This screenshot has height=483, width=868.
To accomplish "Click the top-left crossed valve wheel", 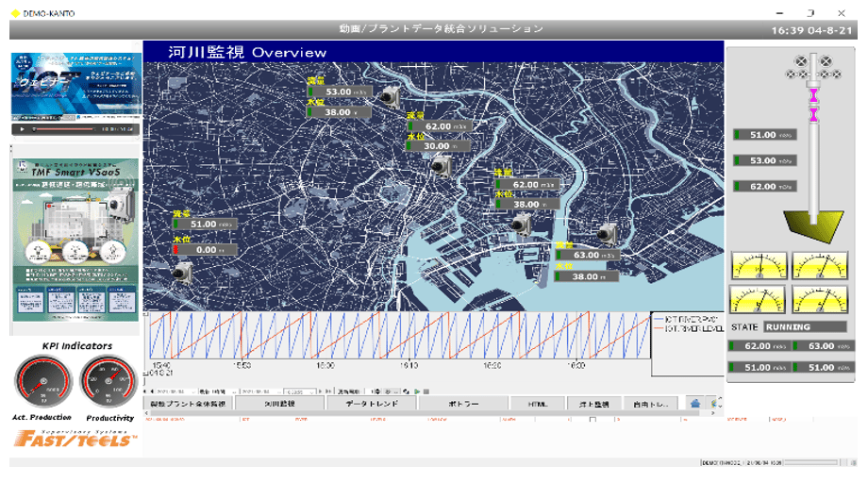I will (x=800, y=61).
